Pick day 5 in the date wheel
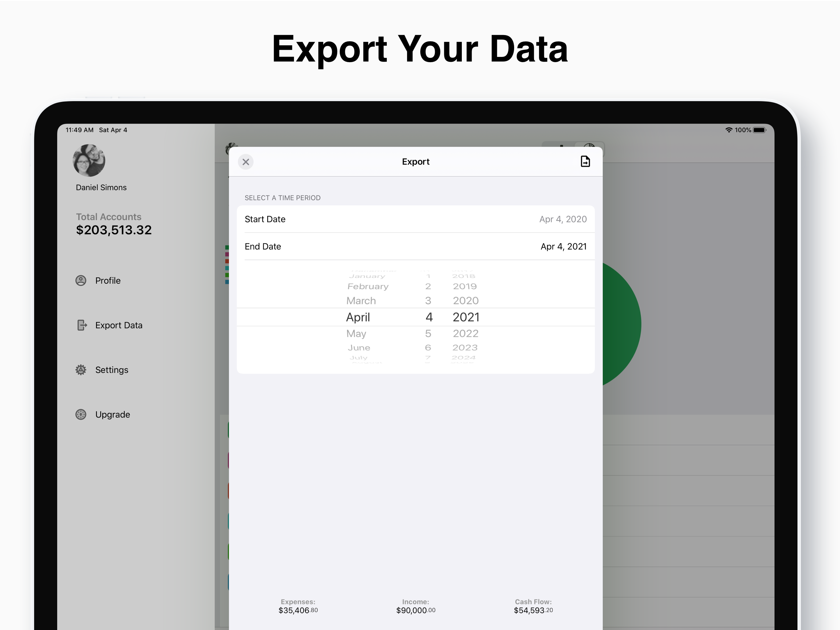The width and height of the screenshot is (840, 630). (x=428, y=334)
